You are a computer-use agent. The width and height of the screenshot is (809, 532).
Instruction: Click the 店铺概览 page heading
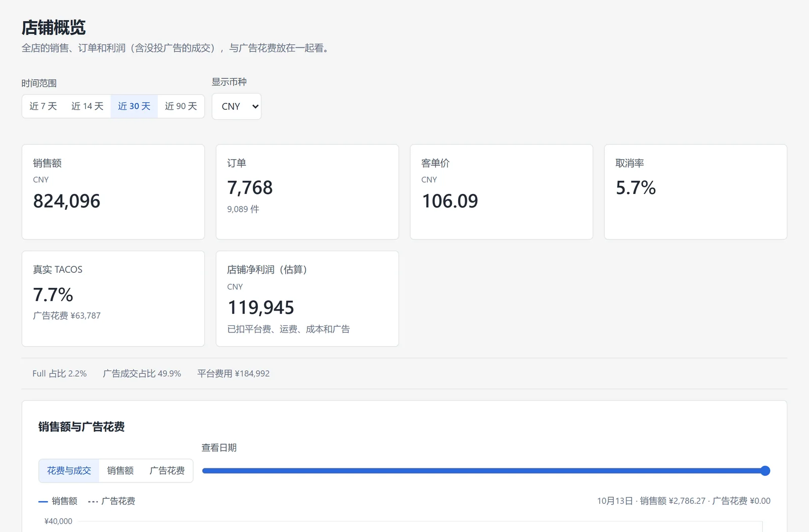coord(54,28)
